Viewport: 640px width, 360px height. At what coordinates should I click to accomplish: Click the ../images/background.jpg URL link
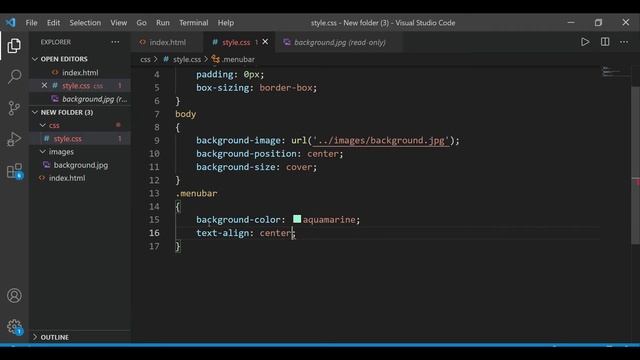tap(380, 140)
